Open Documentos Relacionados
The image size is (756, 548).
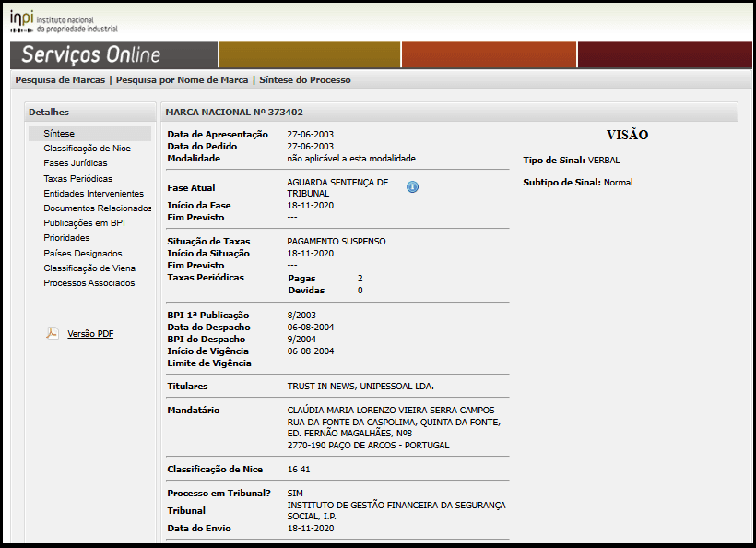[x=97, y=208]
